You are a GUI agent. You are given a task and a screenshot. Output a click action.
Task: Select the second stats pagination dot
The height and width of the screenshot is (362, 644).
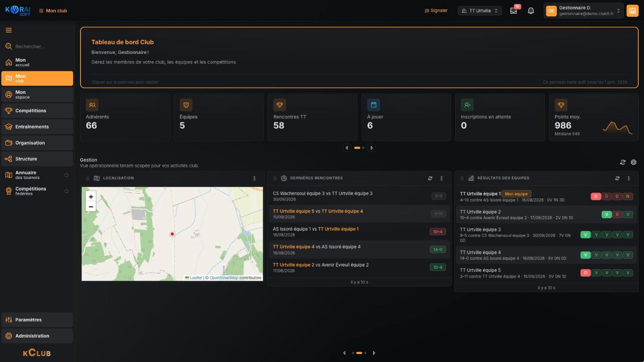(x=363, y=148)
